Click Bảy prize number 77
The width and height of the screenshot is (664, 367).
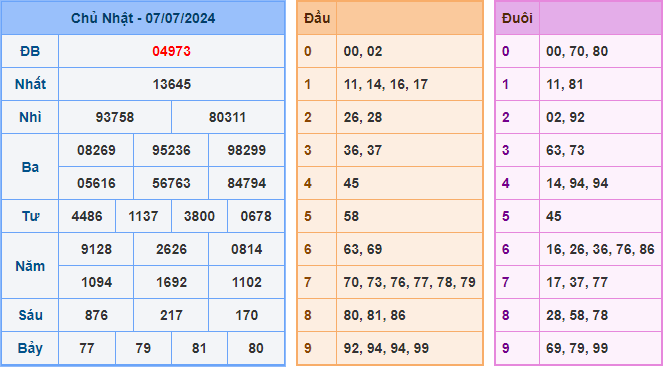[87, 348]
